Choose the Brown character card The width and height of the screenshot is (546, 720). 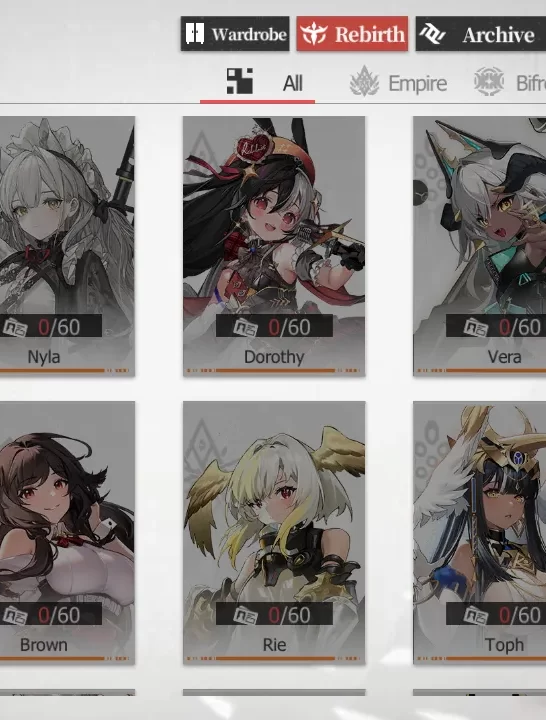click(x=67, y=533)
